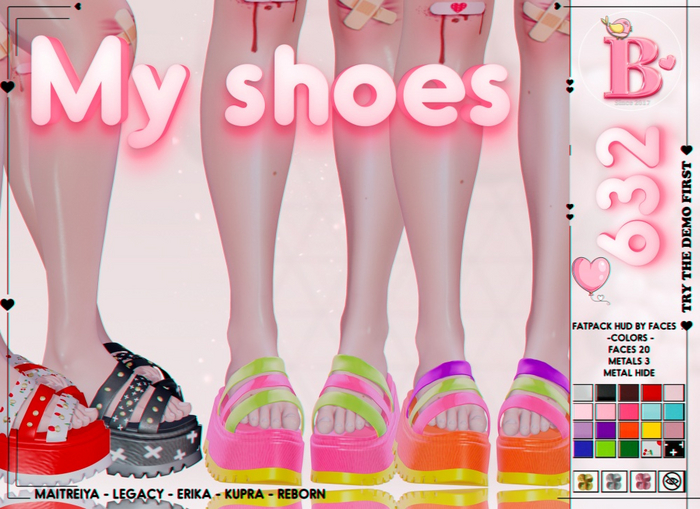Image resolution: width=700 pixels, height=509 pixels.
Task: Choose the lime green color swatch
Action: 606,449
